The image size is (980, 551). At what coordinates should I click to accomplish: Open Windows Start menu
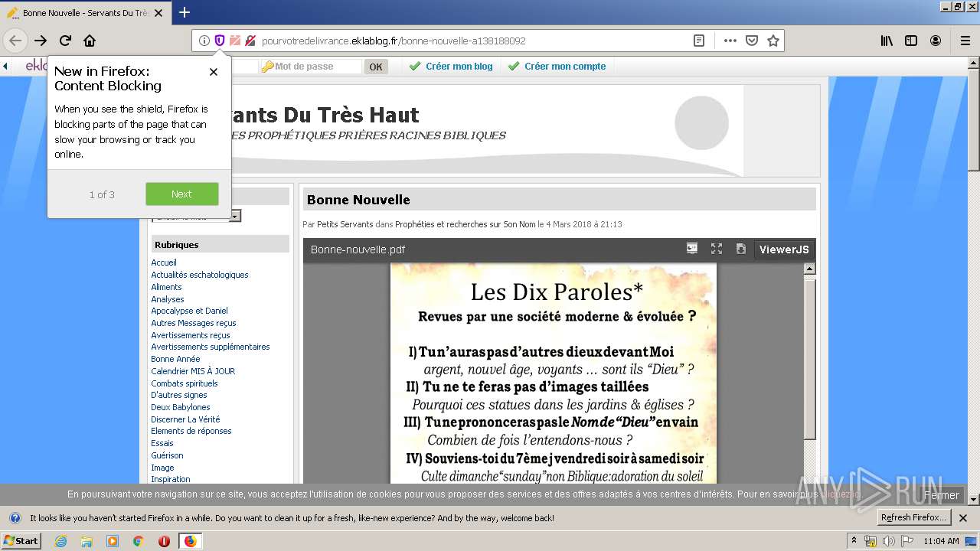(21, 540)
